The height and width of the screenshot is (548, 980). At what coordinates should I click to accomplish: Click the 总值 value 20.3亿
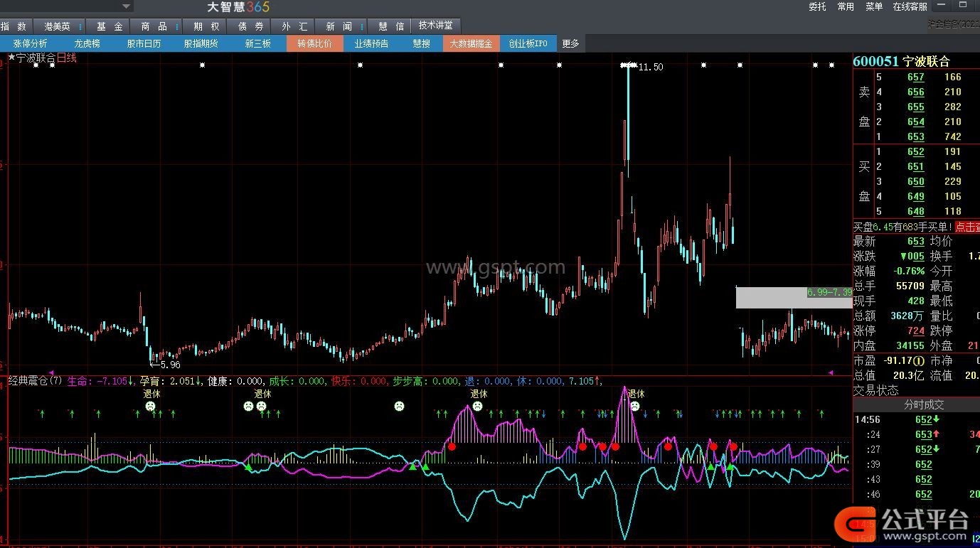[x=908, y=376]
